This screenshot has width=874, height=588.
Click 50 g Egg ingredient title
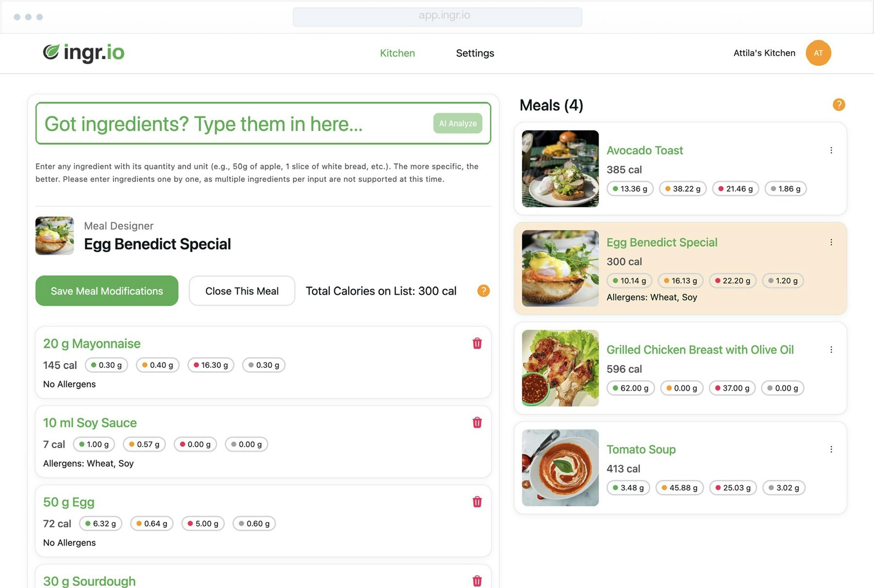(x=68, y=502)
